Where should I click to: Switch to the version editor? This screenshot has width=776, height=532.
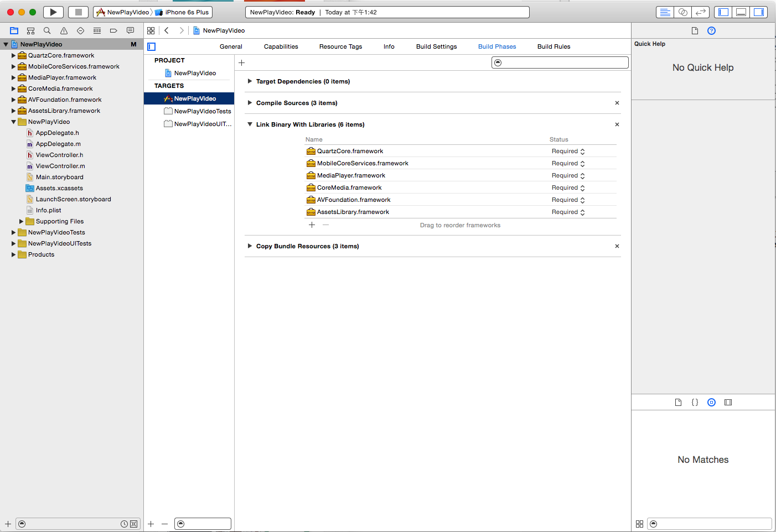[x=701, y=12]
